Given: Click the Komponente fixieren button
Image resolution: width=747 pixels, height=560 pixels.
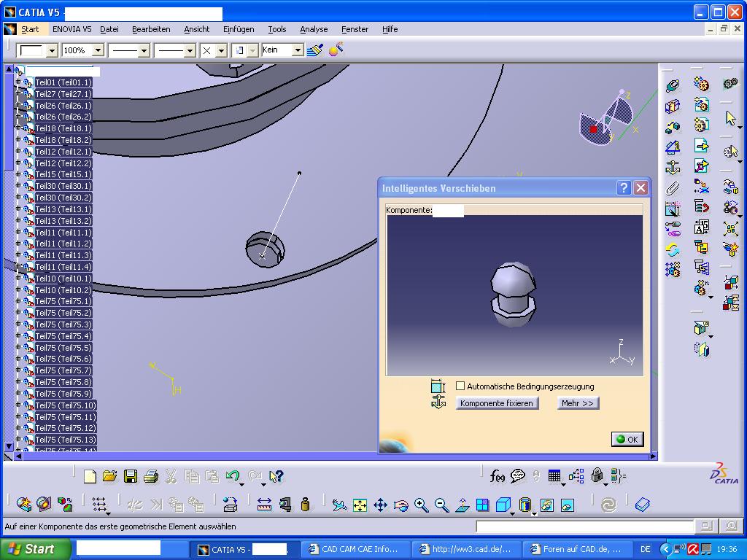Looking at the screenshot, I should pos(497,402).
